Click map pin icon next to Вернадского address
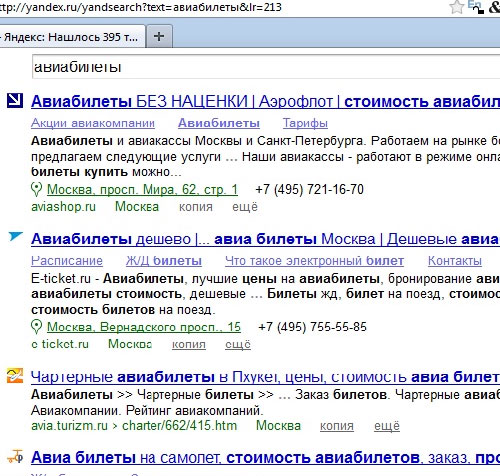The width and height of the screenshot is (500, 476). (36, 327)
